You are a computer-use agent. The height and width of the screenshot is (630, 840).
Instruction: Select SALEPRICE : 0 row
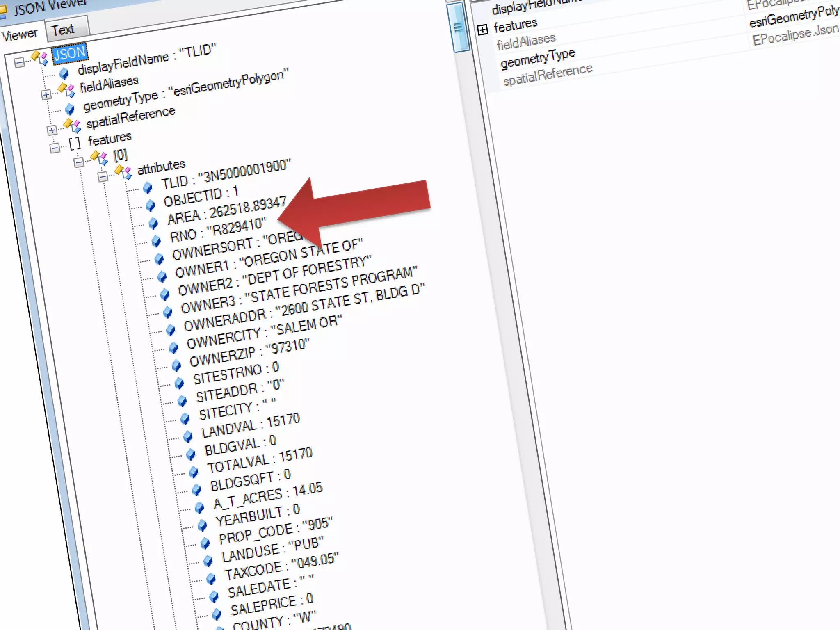pyautogui.click(x=272, y=604)
